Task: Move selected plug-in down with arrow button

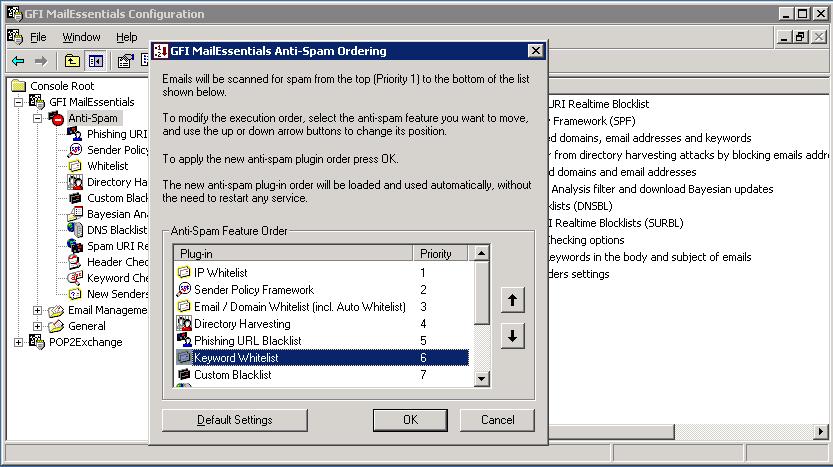Action: point(512,336)
